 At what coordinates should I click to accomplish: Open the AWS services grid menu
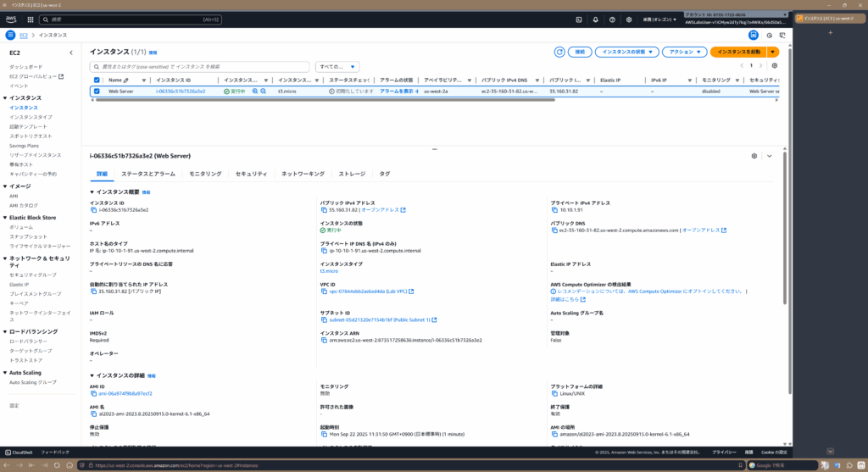(30, 19)
